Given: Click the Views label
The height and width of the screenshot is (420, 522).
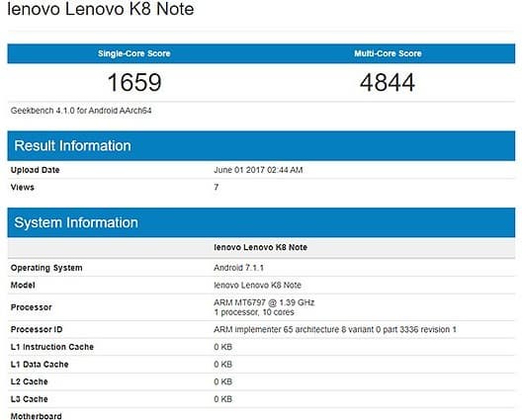Looking at the screenshot, I should tap(23, 187).
